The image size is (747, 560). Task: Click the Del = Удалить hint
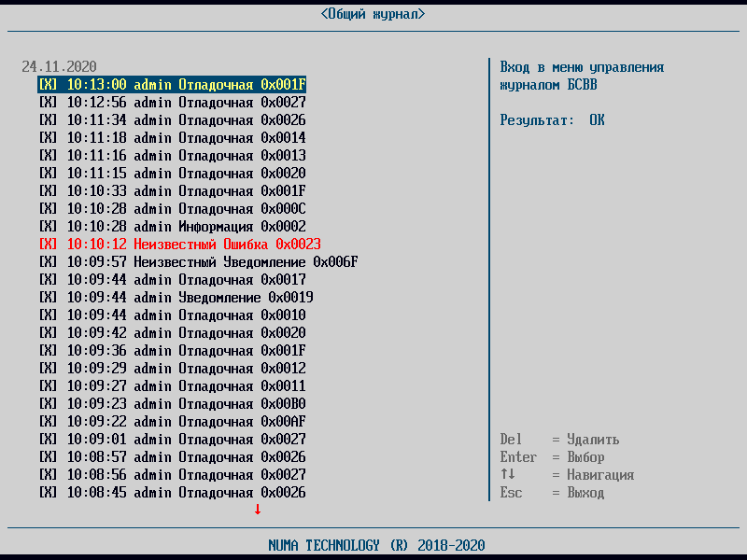tap(559, 440)
